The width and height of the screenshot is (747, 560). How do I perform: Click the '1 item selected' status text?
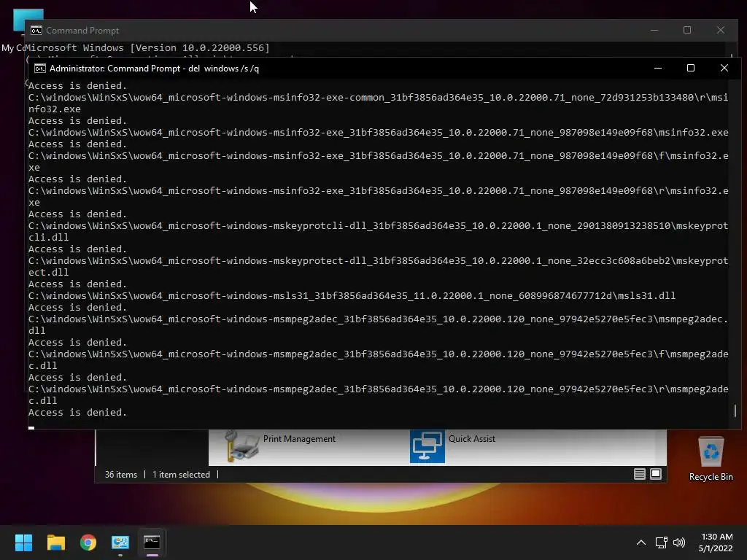[181, 474]
